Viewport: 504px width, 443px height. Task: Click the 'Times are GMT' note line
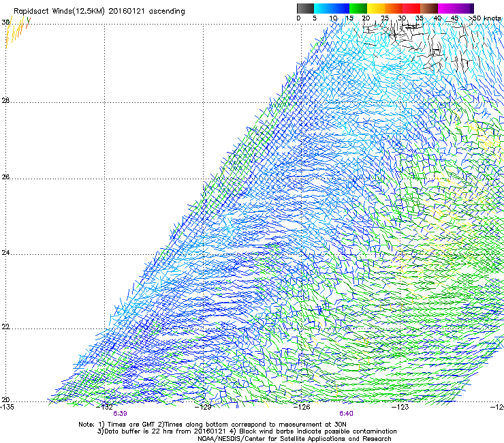(x=212, y=425)
